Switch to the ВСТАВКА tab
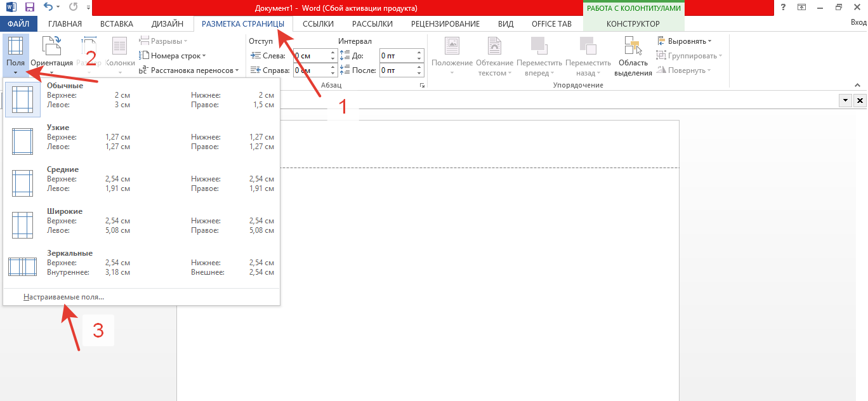 [x=117, y=24]
